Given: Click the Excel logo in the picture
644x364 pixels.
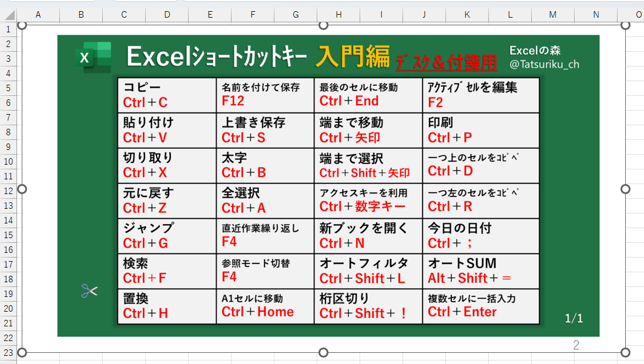Looking at the screenshot, I should [93, 57].
